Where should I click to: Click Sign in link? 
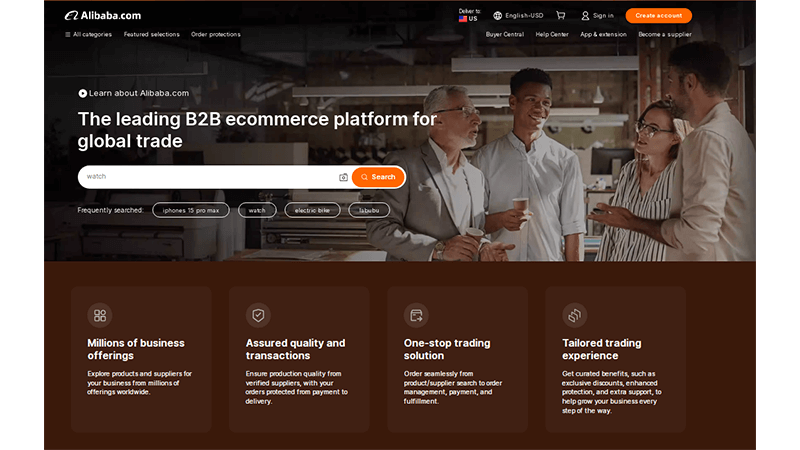tap(597, 15)
